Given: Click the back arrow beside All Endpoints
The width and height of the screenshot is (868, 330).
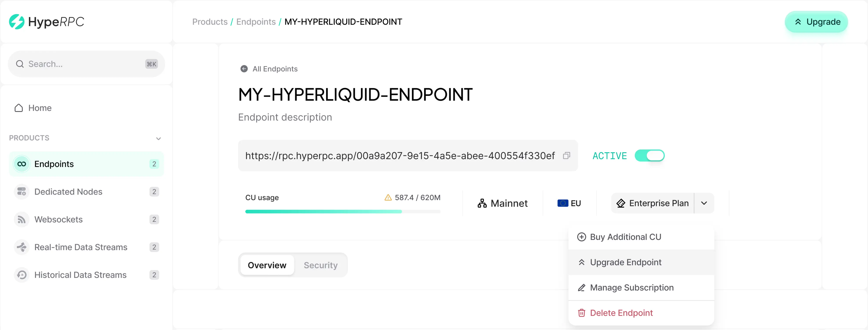Looking at the screenshot, I should pyautogui.click(x=244, y=69).
